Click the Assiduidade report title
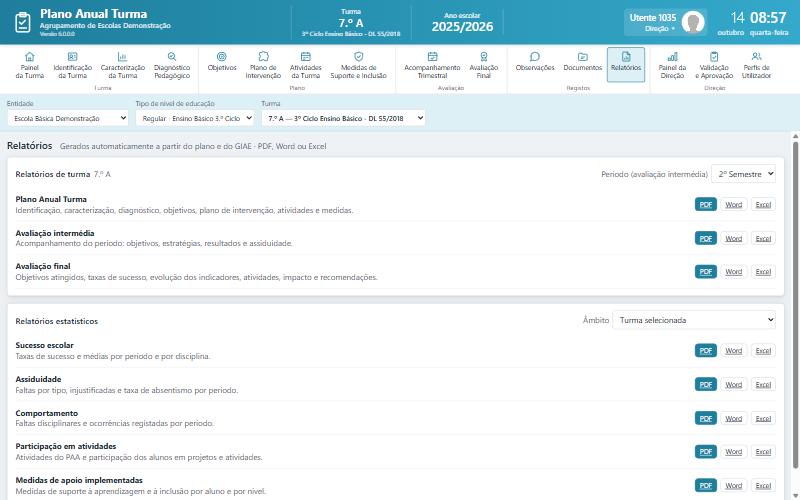 [x=38, y=379]
